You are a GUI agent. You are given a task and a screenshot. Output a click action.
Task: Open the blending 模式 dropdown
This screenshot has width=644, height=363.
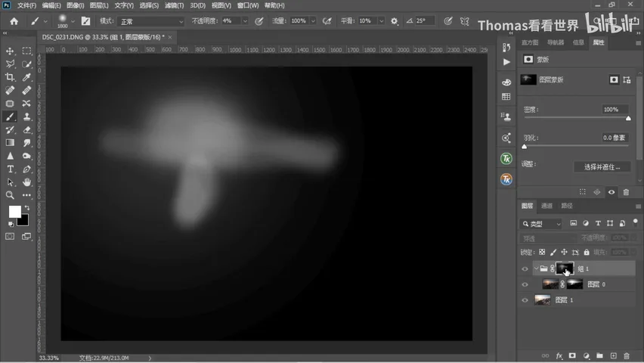[x=150, y=21]
